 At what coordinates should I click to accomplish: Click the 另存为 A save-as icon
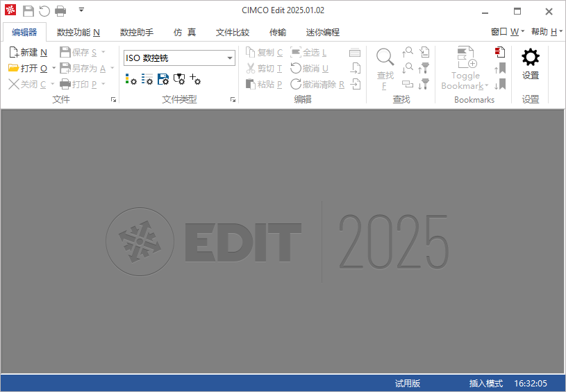65,68
